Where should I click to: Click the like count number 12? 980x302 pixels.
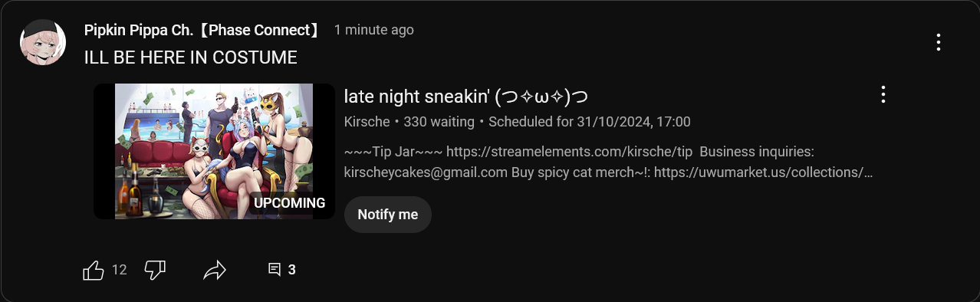click(x=119, y=270)
